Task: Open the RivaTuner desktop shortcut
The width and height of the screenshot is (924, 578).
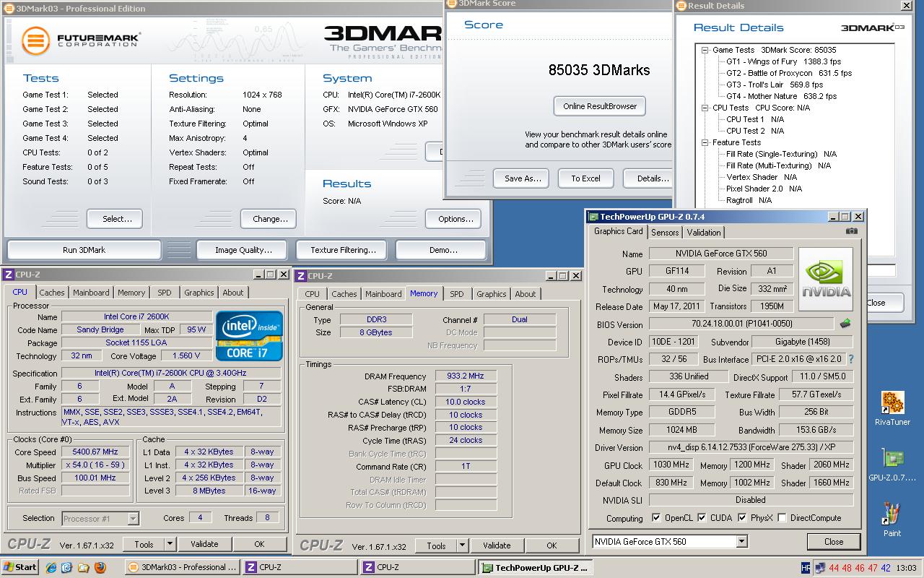Action: pyautogui.click(x=892, y=409)
